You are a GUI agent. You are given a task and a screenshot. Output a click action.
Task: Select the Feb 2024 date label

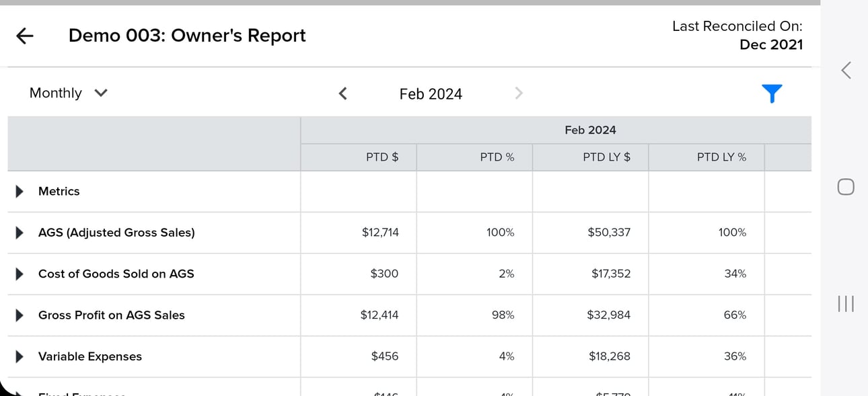tap(431, 94)
